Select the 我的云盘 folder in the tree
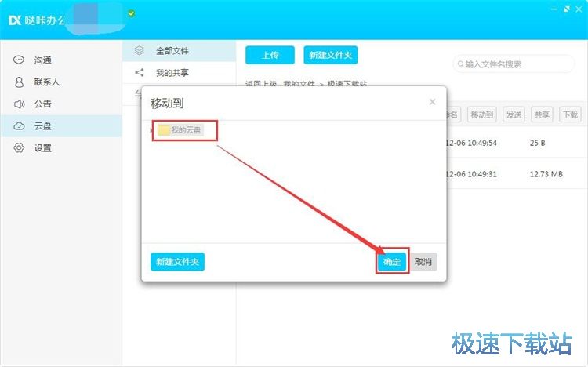588x367 pixels. tap(180, 130)
